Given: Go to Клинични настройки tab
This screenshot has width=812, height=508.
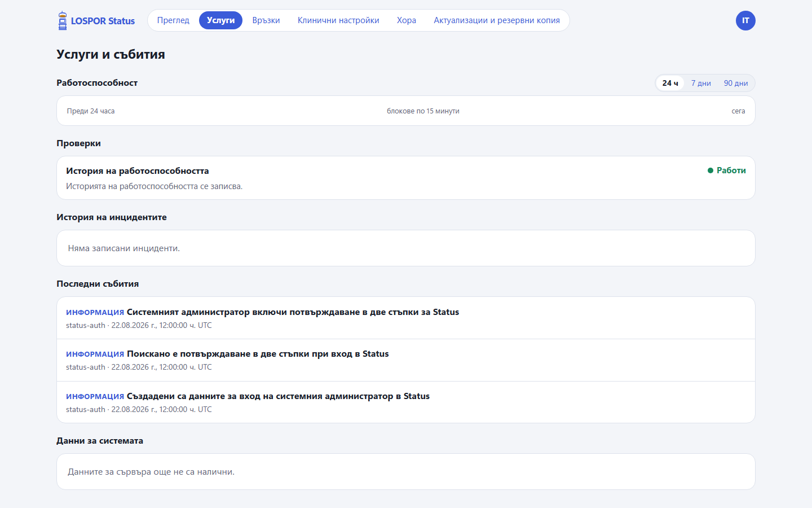Looking at the screenshot, I should (x=338, y=20).
